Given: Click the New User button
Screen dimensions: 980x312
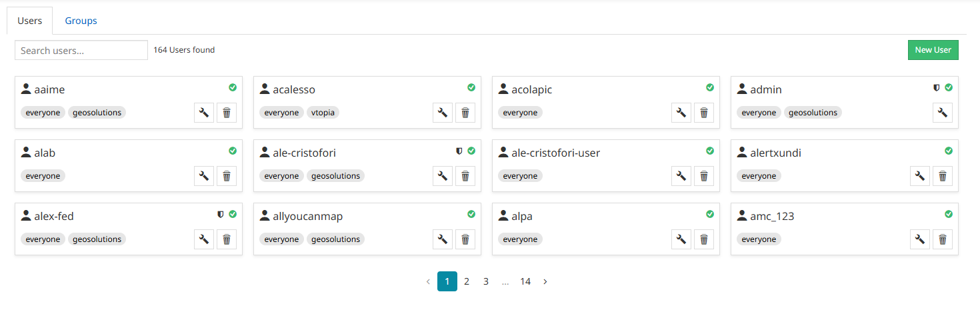Looking at the screenshot, I should click(x=933, y=50).
